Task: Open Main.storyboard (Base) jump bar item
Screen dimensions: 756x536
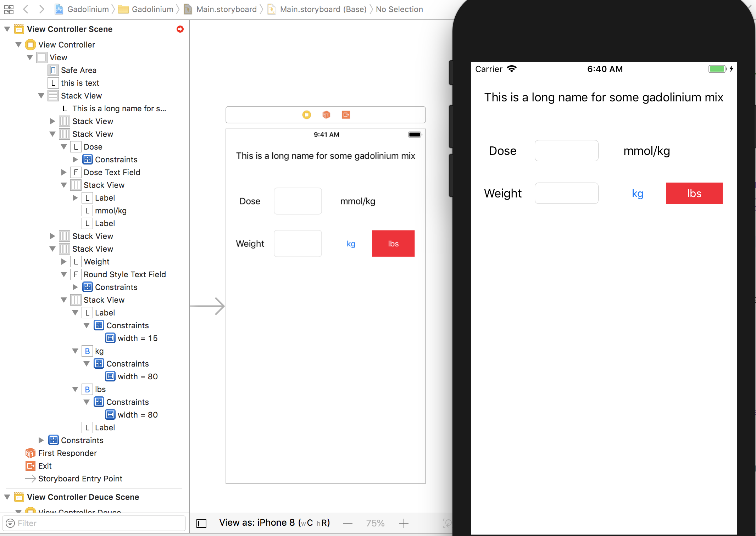Action: point(323,9)
